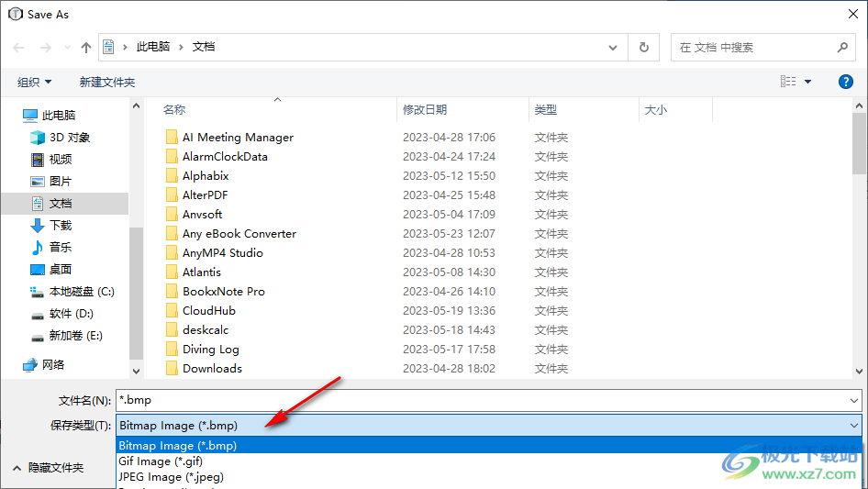Open help with the question mark
The image size is (868, 489).
[845, 82]
